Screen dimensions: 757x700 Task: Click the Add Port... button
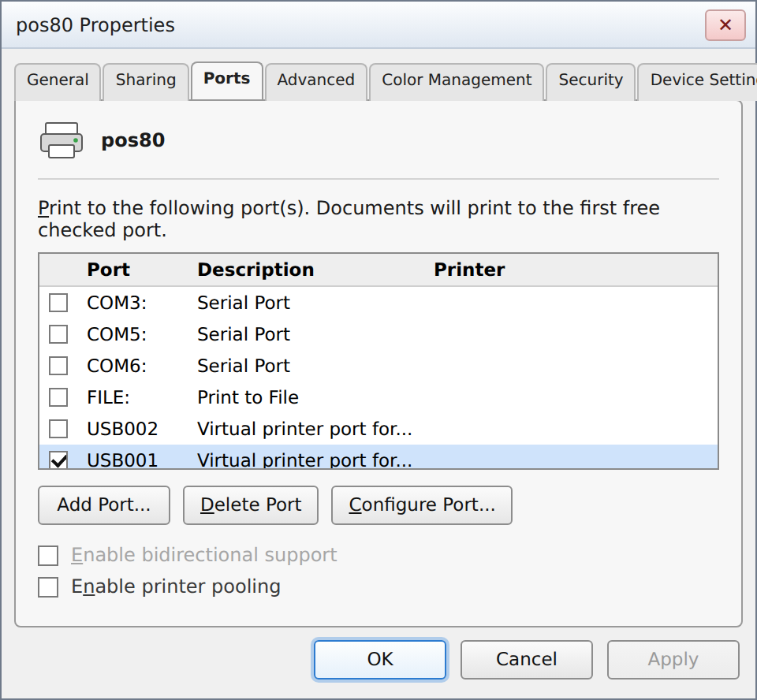[x=104, y=505]
